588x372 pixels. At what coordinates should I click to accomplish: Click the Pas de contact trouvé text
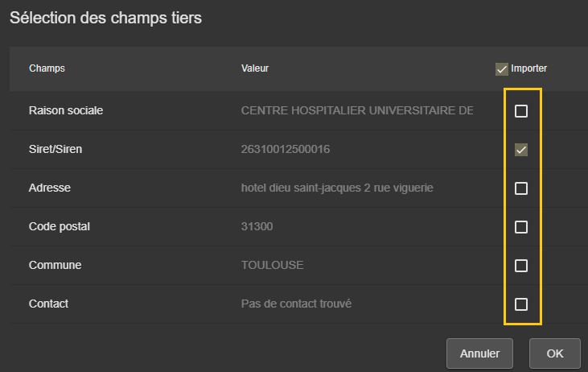(297, 304)
